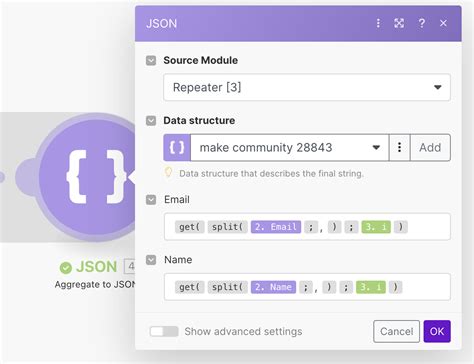Open the data structure three-dot options
The image size is (474, 364).
pos(399,147)
